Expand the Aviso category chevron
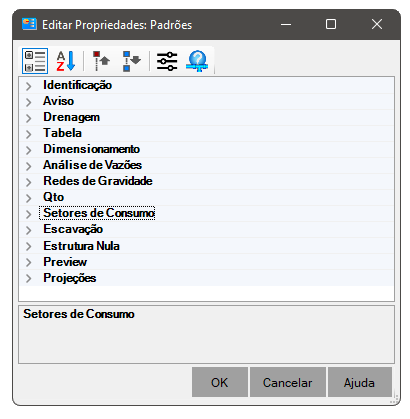The width and height of the screenshot is (410, 419). (x=29, y=102)
